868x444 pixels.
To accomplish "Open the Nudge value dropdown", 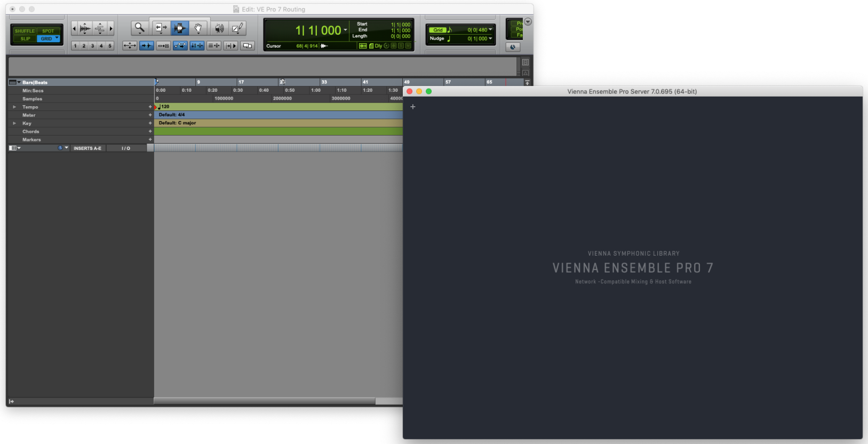I will (x=490, y=38).
